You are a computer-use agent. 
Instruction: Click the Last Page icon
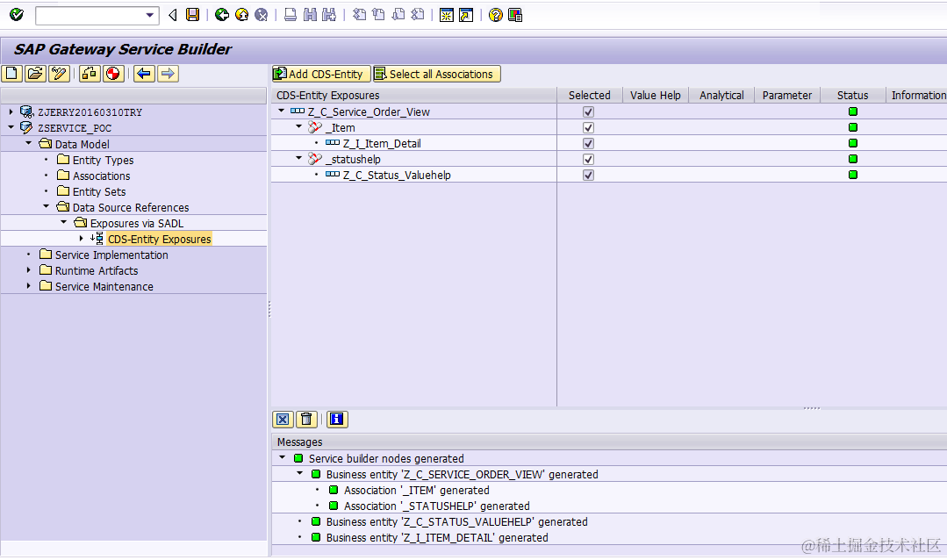418,15
